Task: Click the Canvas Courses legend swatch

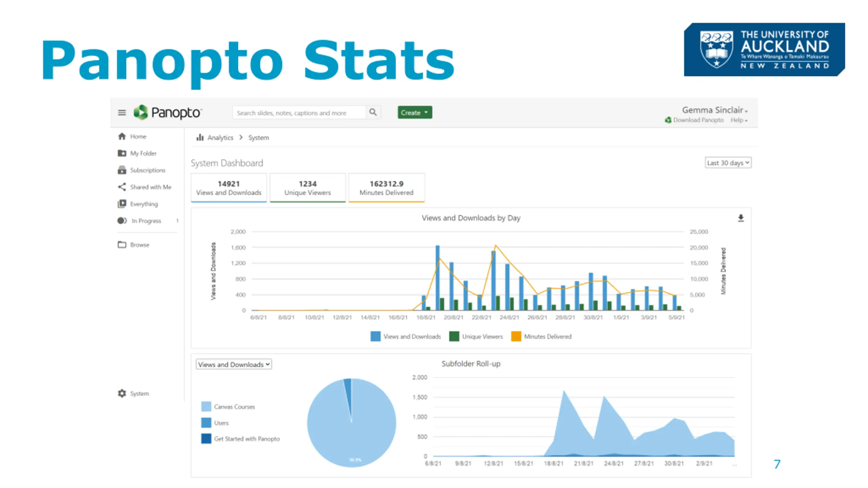Action: pyautogui.click(x=206, y=406)
